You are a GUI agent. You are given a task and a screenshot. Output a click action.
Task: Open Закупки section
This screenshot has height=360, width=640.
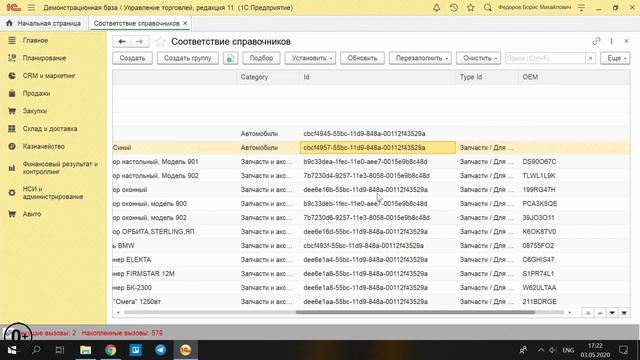[x=35, y=111]
